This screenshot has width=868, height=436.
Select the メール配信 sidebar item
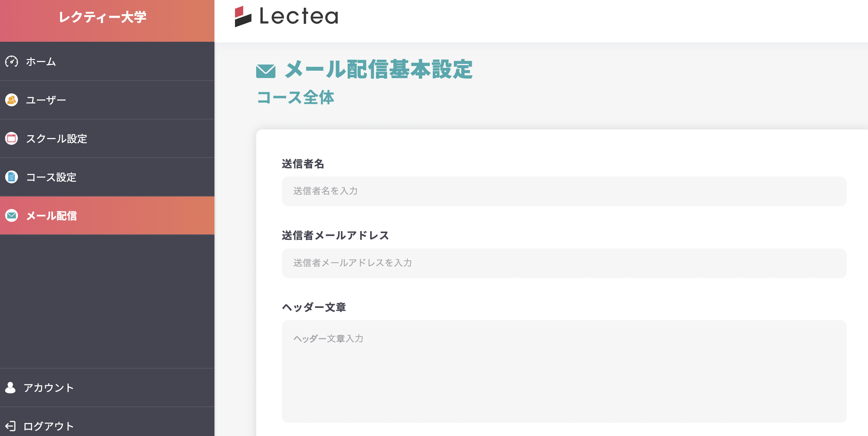tap(52, 216)
